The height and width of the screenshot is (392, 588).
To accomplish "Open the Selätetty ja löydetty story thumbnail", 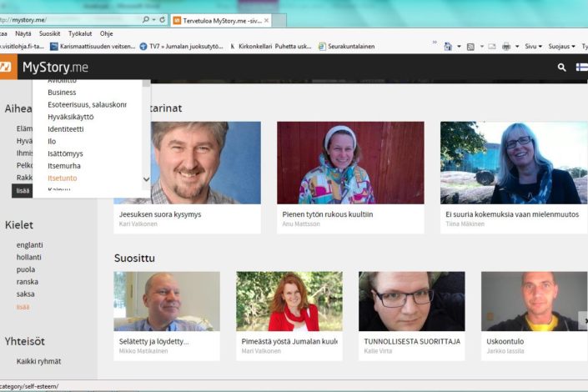I will point(167,301).
